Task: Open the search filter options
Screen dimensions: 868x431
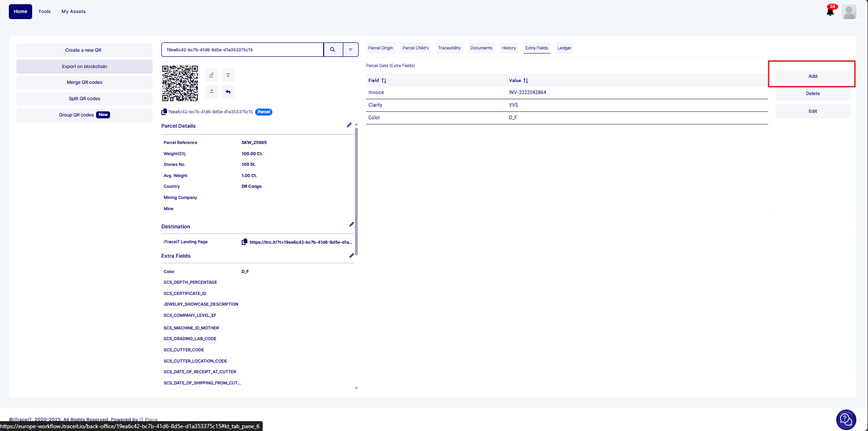Action: tap(350, 50)
